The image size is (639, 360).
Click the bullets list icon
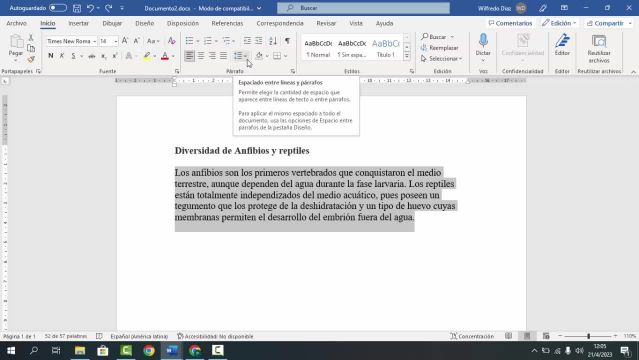pyautogui.click(x=189, y=41)
